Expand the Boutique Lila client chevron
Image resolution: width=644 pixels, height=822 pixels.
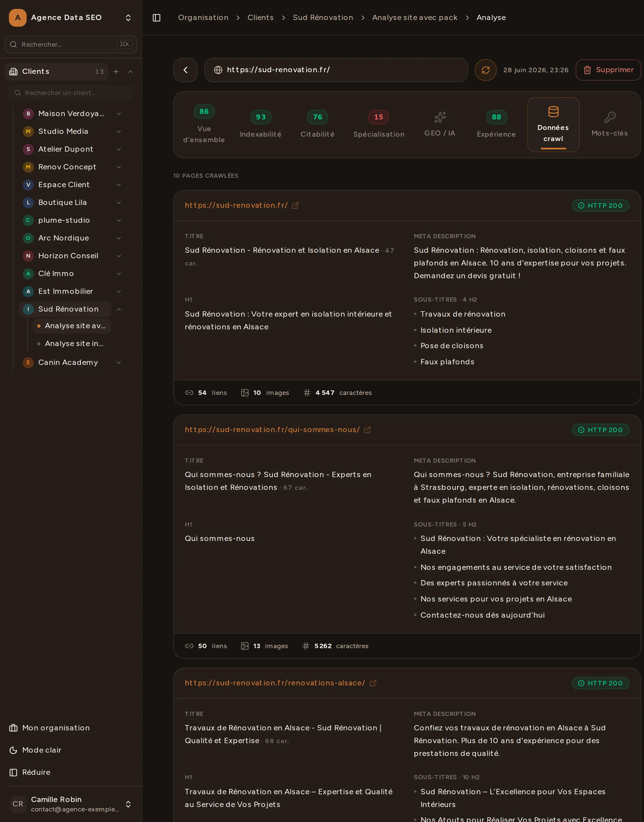[119, 202]
